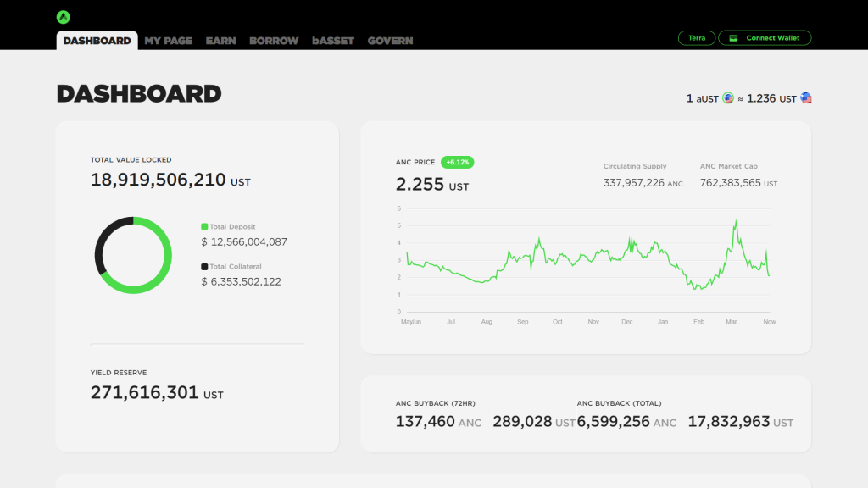Click the Terra network button

(x=697, y=37)
